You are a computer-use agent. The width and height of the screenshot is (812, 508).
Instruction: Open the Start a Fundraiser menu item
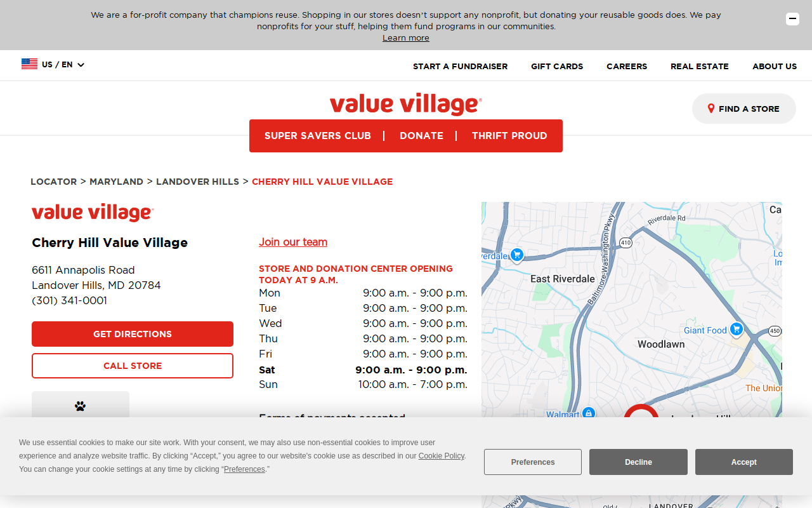coord(460,66)
